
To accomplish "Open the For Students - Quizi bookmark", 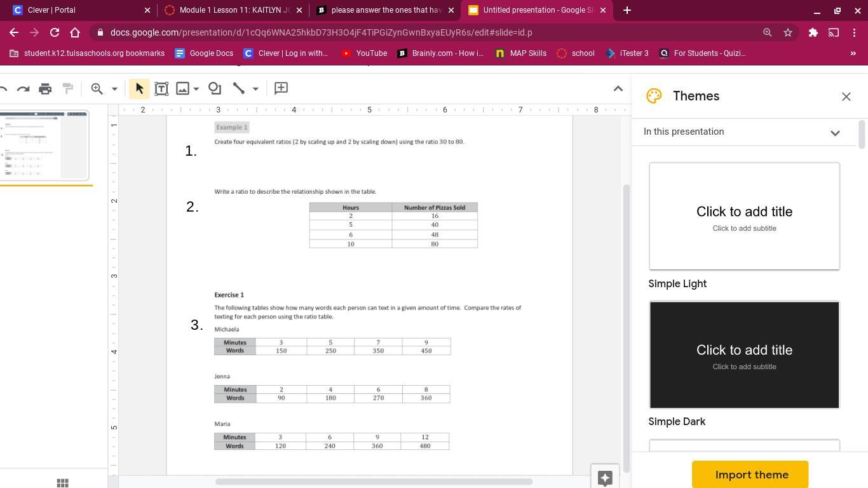I will (702, 53).
